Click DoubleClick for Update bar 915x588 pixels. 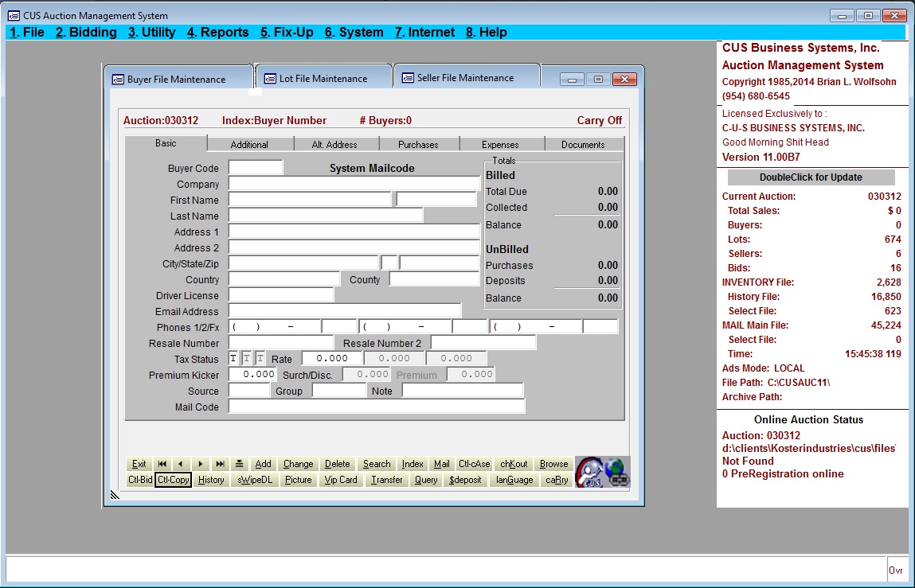tap(811, 177)
